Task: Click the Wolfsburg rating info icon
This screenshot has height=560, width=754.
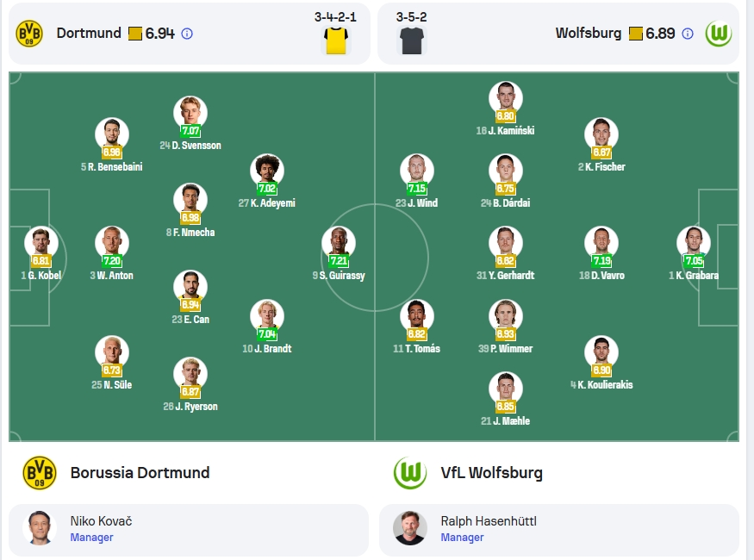Action: (x=688, y=34)
